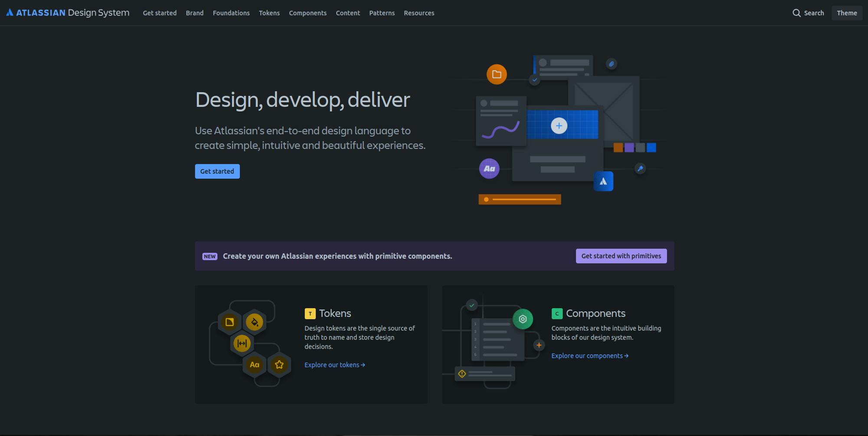Image resolution: width=868 pixels, height=436 pixels.
Task: Click the Components card heading
Action: tap(595, 314)
